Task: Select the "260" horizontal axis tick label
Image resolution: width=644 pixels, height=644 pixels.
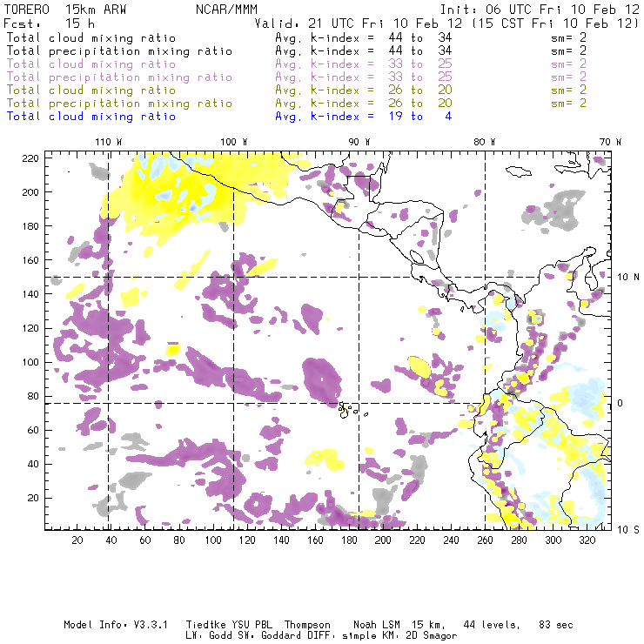Action: pyautogui.click(x=485, y=540)
